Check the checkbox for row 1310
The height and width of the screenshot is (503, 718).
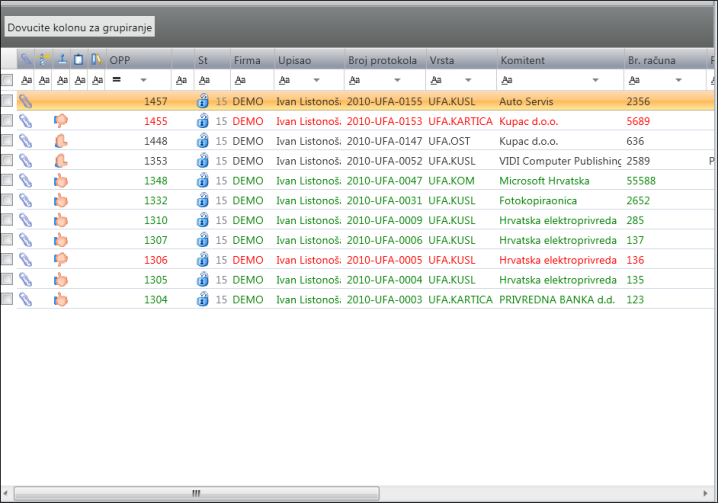7,220
